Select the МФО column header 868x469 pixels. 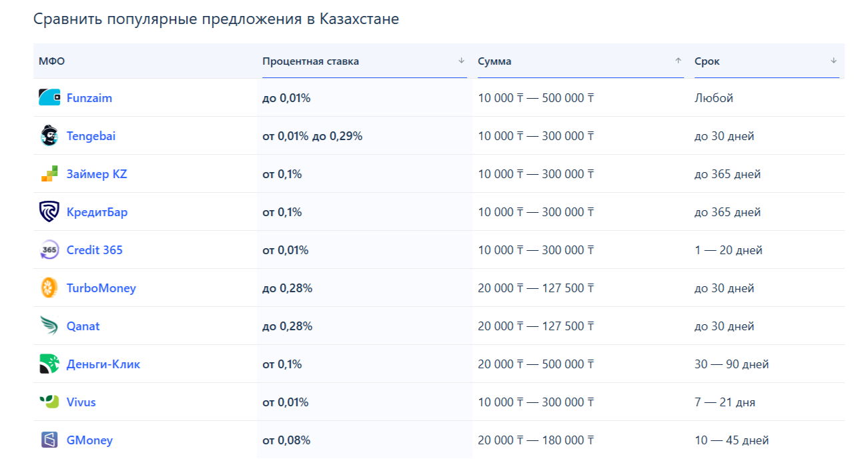coord(52,61)
